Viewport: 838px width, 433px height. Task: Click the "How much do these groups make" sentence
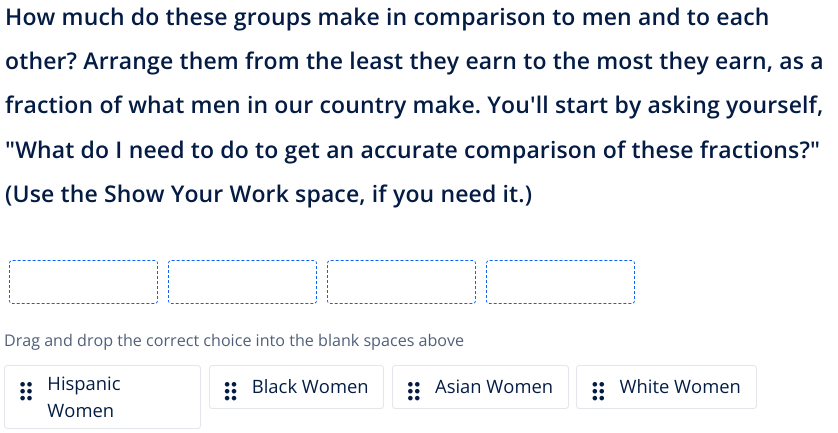386,17
